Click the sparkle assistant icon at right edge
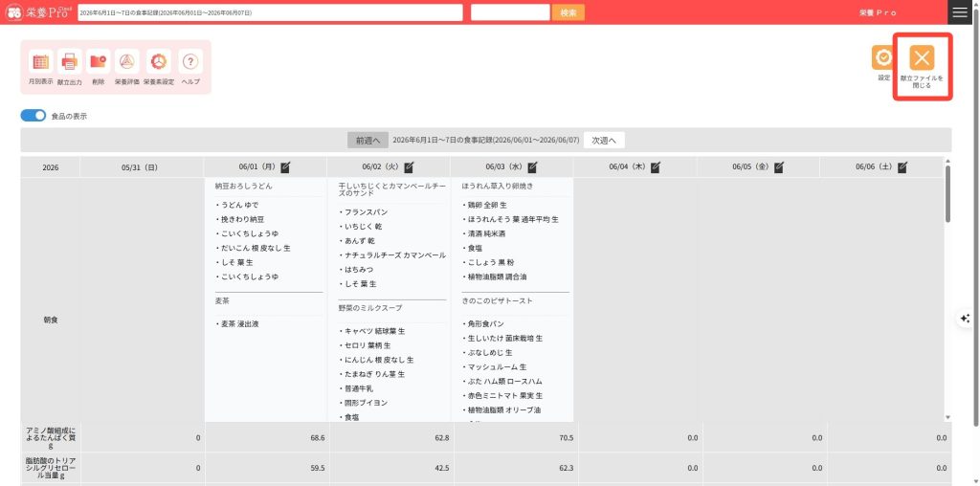The image size is (980, 486). pyautogui.click(x=966, y=318)
